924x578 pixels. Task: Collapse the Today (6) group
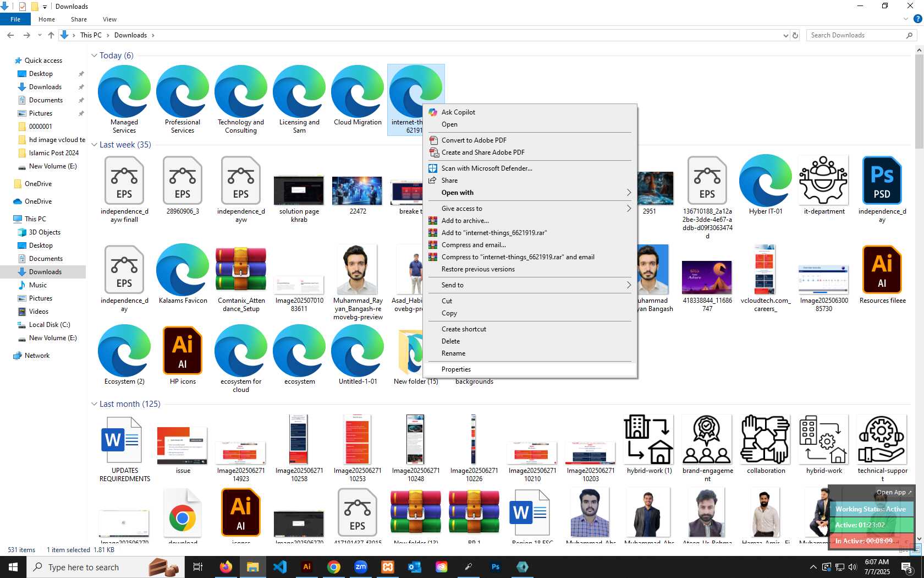(x=94, y=56)
